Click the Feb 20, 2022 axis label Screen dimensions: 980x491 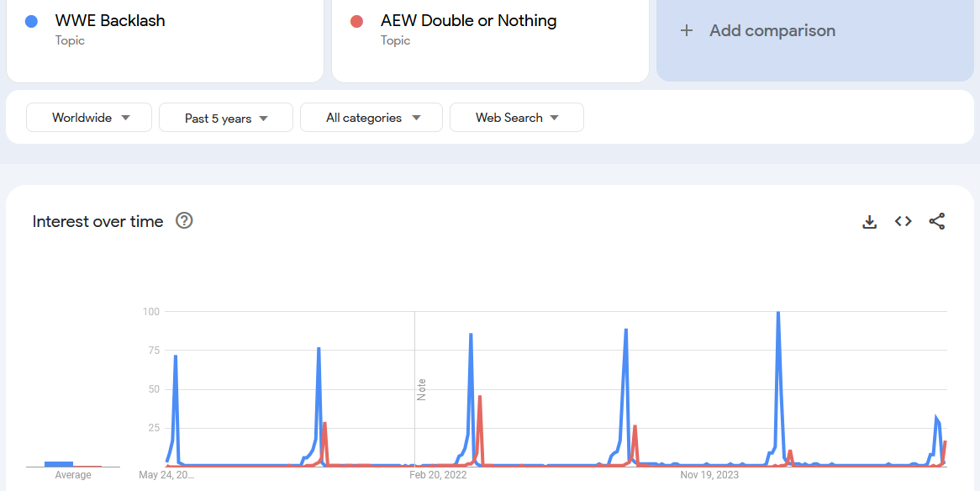point(438,475)
